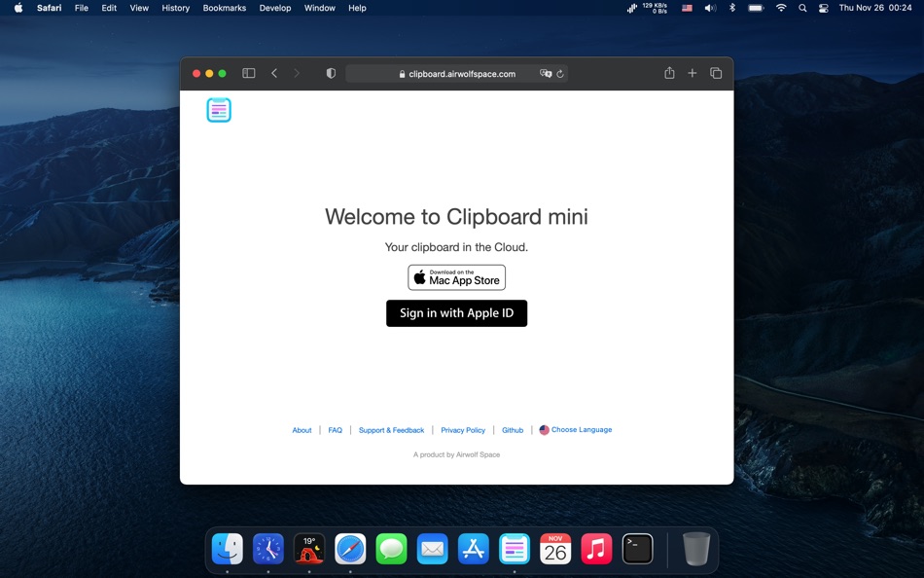This screenshot has width=924, height=578.
Task: Open the Privacy Policy link
Action: (463, 430)
